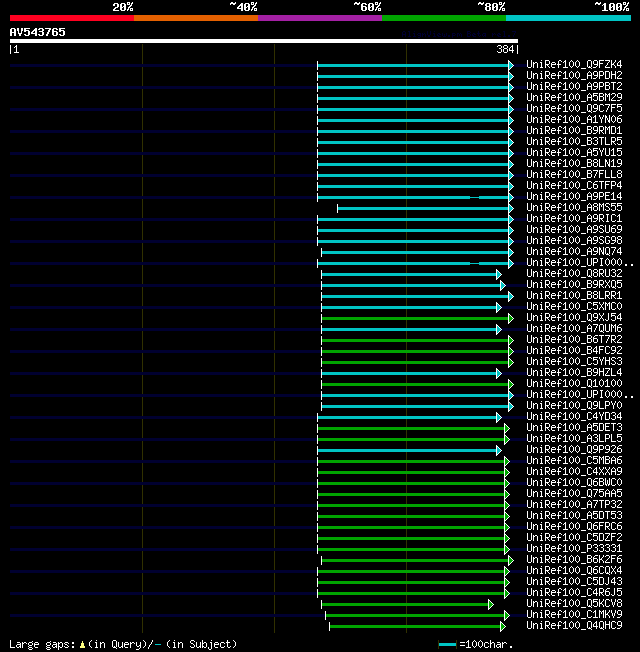The image size is (640, 652).
Task: Select label UniRef100_B4FC92
Action: [x=574, y=351]
